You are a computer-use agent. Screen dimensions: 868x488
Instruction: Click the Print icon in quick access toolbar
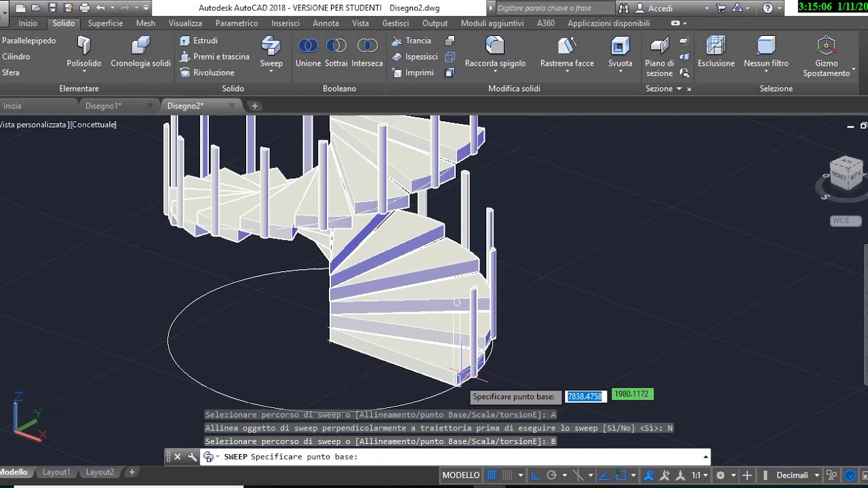point(85,8)
